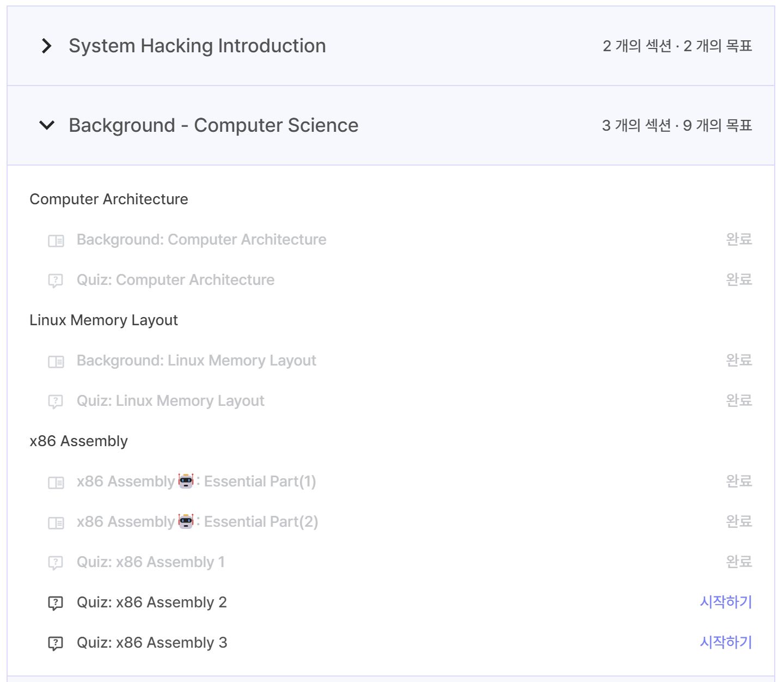This screenshot has width=784, height=682.
Task: Click the robot emoji in Essential Part(2) title
Action: pos(186,521)
